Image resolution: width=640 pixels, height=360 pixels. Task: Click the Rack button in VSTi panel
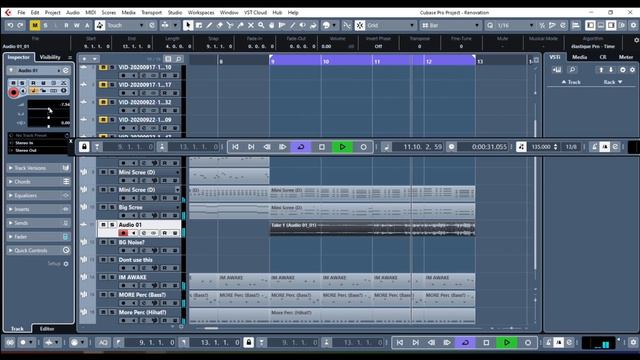coord(613,82)
